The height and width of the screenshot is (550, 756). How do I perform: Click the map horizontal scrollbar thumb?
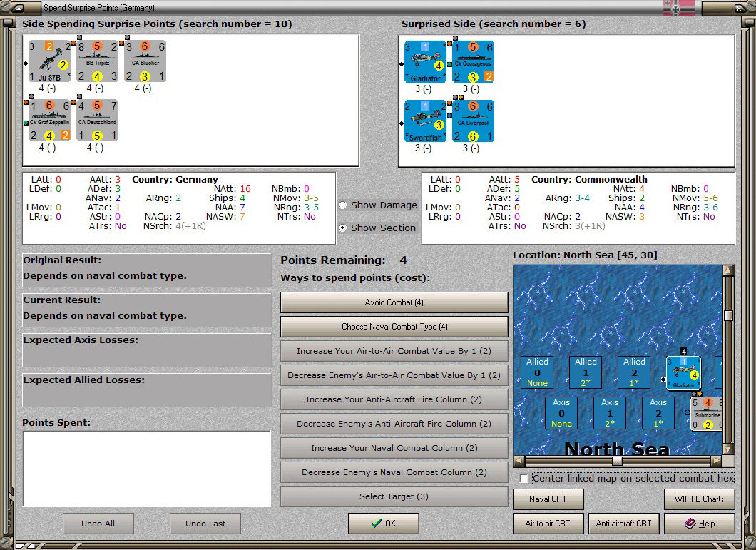pyautogui.click(x=617, y=461)
